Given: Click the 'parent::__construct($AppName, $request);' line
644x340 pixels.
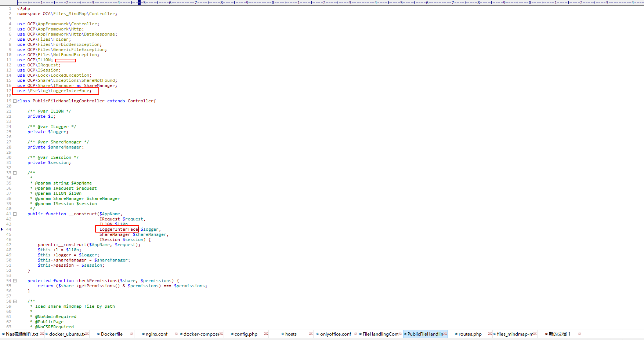Looking at the screenshot, I should (x=89, y=245).
